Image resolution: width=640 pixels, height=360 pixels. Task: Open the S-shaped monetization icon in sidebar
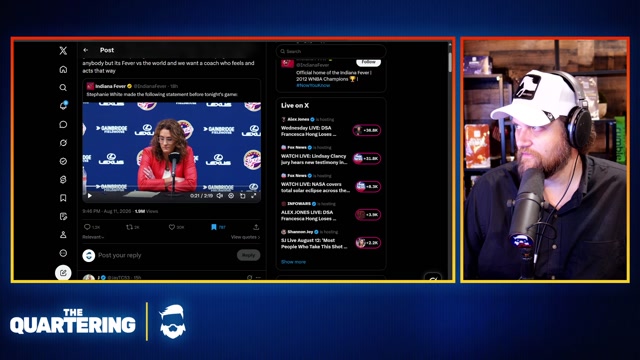pos(63,180)
